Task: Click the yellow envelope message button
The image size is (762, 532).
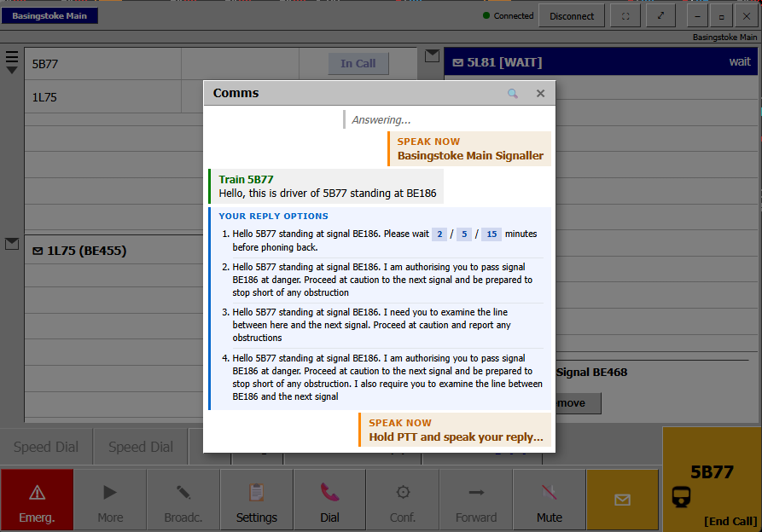Action: click(623, 500)
